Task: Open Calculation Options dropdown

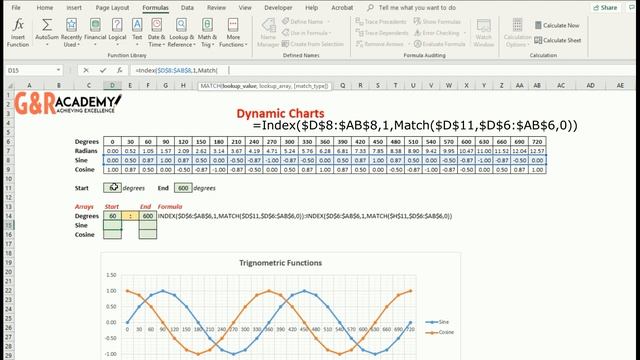Action: coord(517,33)
